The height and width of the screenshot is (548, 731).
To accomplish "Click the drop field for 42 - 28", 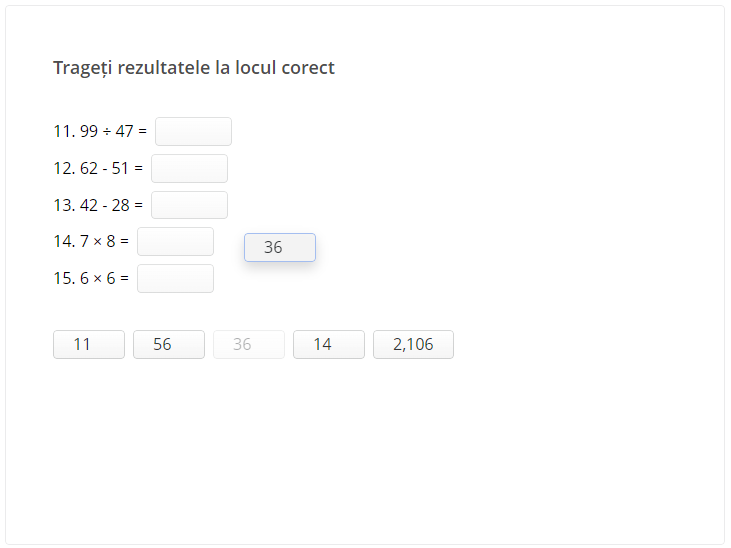I will [x=189, y=205].
